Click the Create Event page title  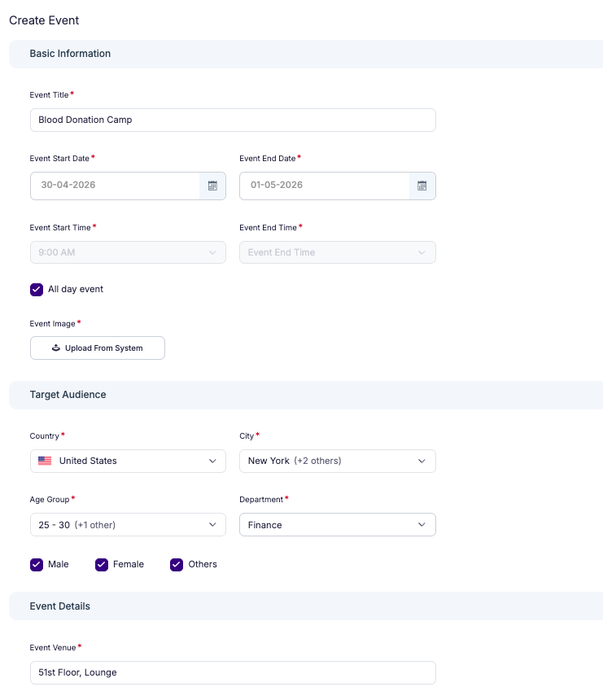click(43, 20)
